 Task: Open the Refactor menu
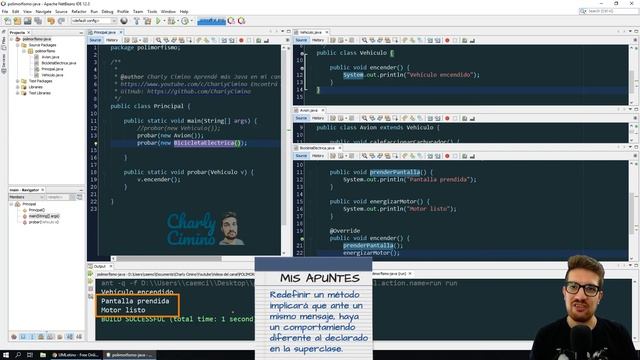point(79,11)
